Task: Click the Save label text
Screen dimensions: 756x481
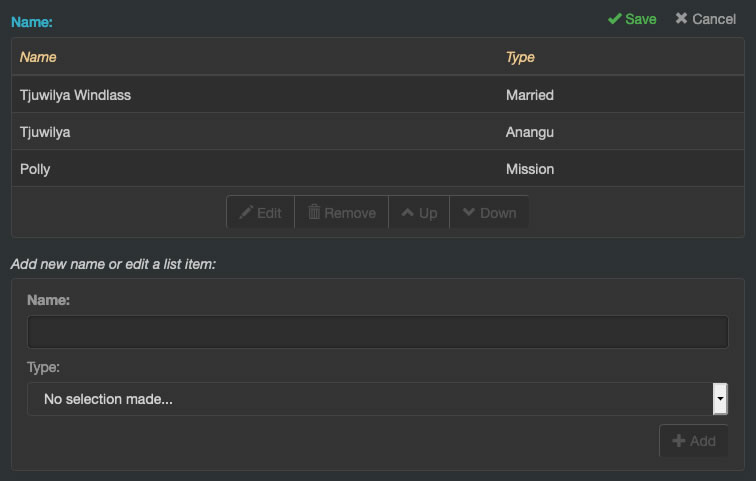Action: [x=640, y=19]
